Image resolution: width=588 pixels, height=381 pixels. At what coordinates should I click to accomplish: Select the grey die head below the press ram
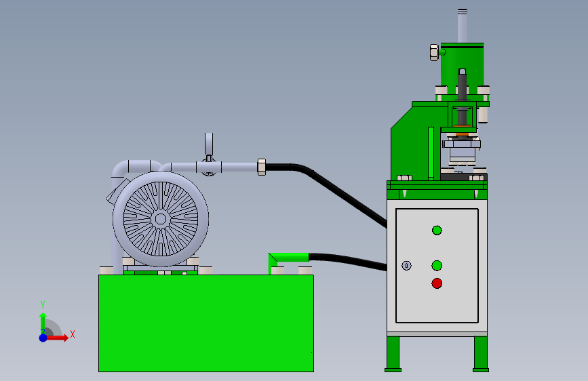coord(462,151)
